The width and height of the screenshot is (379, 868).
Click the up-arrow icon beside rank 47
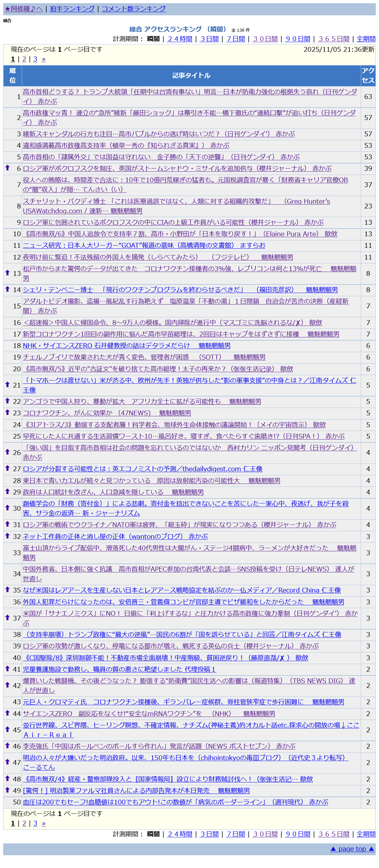pos(7,761)
